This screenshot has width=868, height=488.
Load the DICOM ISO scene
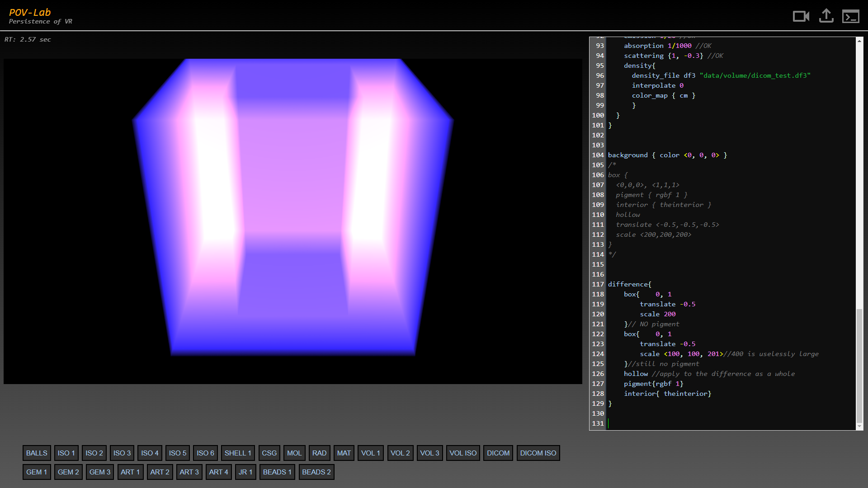tap(538, 453)
